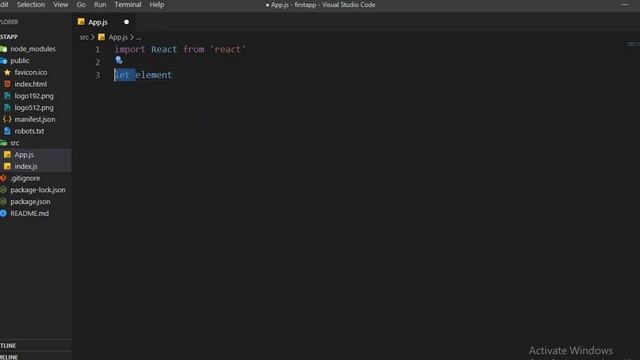Viewport: 640px width, 360px height.
Task: Click the src breadcrumb segment
Action: click(84, 37)
